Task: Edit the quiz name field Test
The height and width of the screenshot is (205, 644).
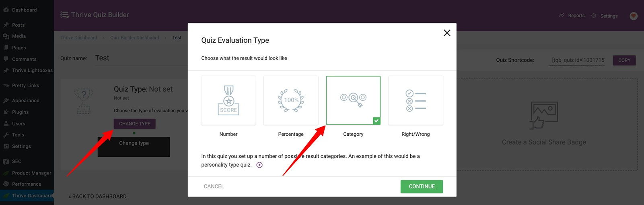Action: (141, 58)
